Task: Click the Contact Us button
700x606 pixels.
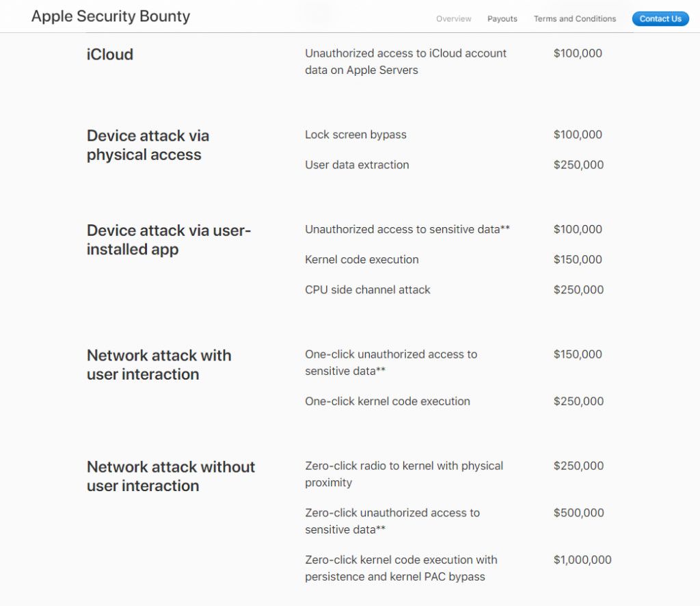Action: [660, 19]
